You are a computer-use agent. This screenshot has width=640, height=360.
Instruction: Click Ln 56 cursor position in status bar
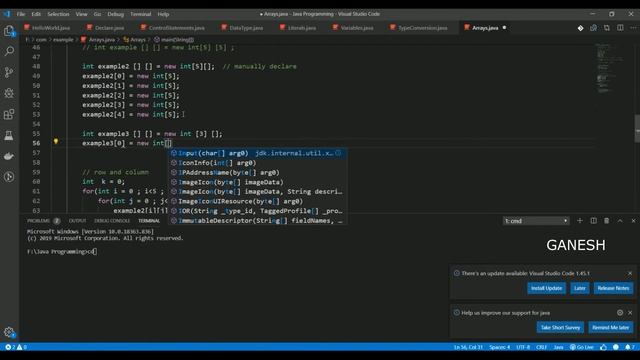(x=468, y=347)
